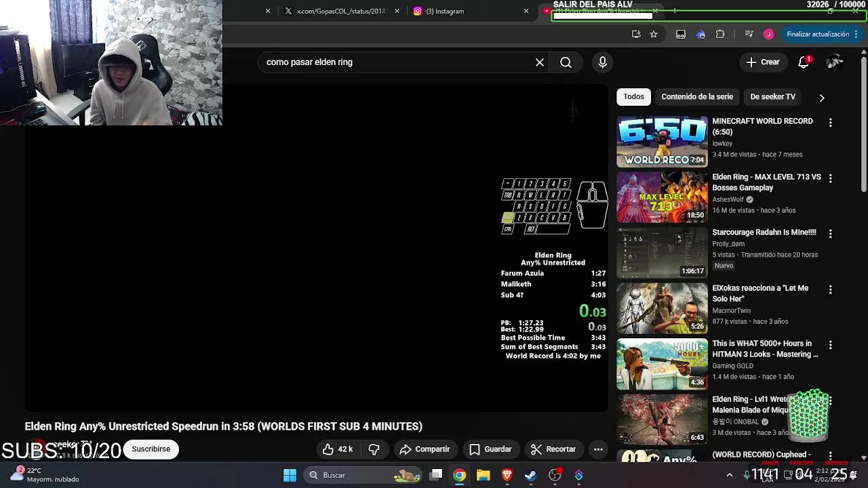Viewport: 868px width, 488px height.
Task: Start voice search with microphone icon
Action: click(x=603, y=62)
